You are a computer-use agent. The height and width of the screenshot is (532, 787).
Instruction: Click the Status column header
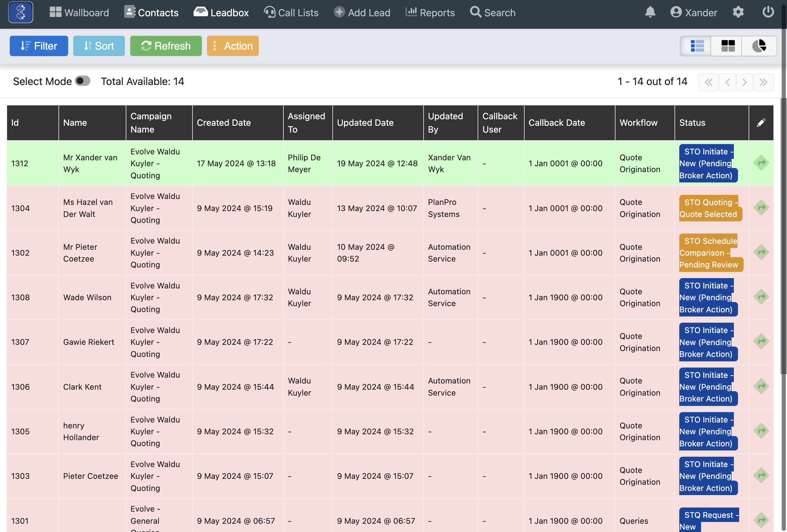coord(711,123)
